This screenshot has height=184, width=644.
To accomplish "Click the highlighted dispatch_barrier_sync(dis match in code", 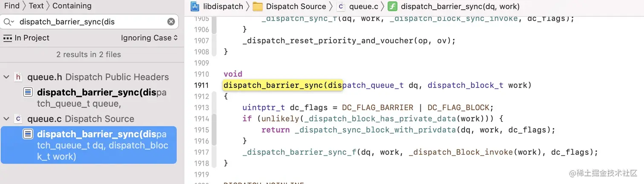I will pos(283,85).
